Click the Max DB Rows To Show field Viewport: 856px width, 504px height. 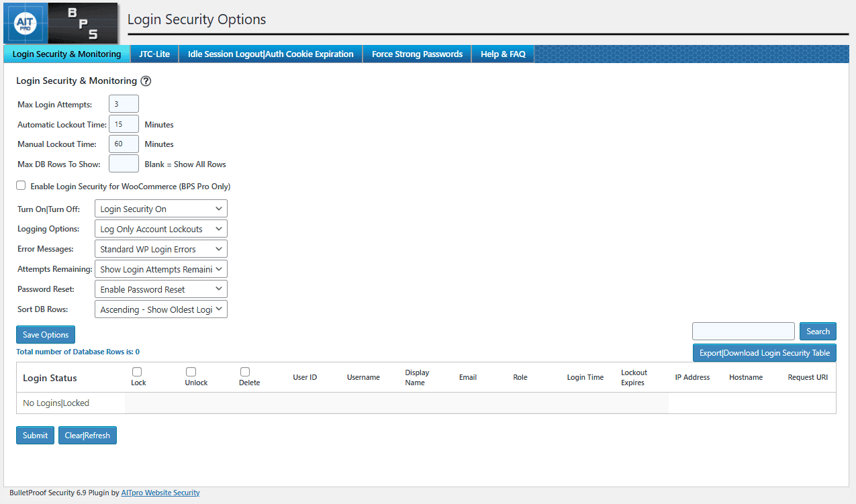click(x=124, y=164)
